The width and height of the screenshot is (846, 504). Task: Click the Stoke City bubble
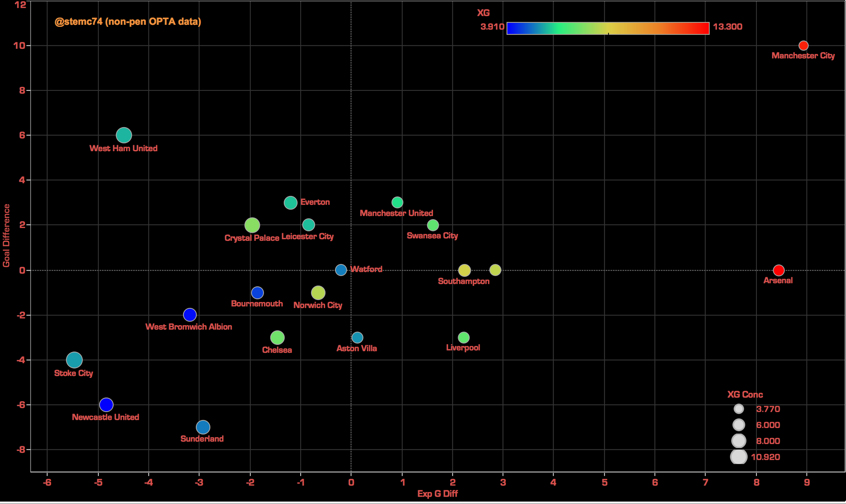coord(74,360)
